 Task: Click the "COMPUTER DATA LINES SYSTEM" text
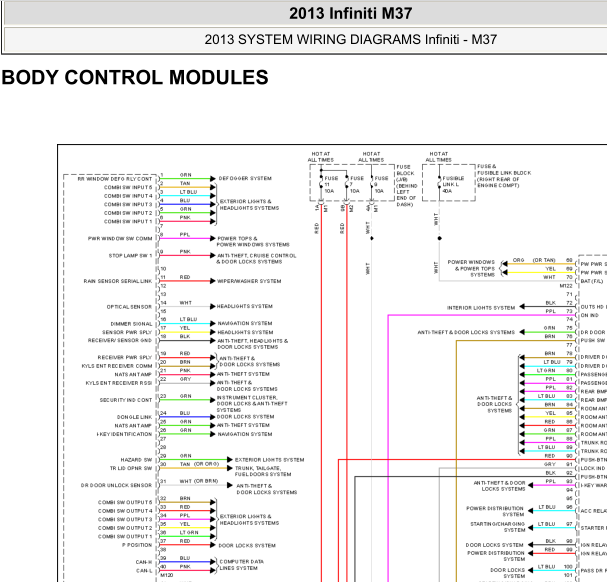pos(242,565)
